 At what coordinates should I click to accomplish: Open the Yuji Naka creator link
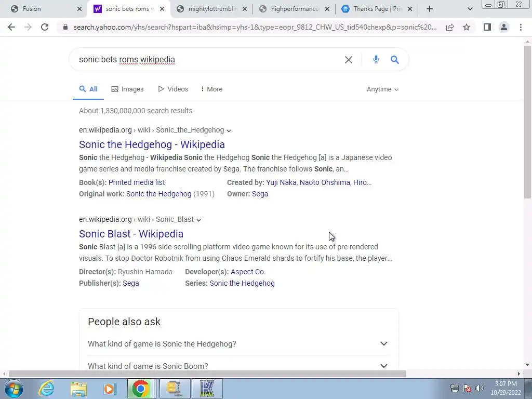tap(281, 182)
